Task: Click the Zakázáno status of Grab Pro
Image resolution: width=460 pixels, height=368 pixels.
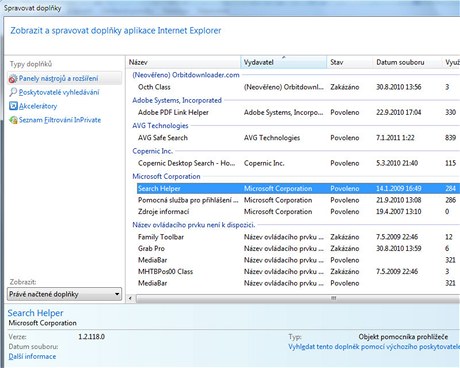Action: point(345,249)
